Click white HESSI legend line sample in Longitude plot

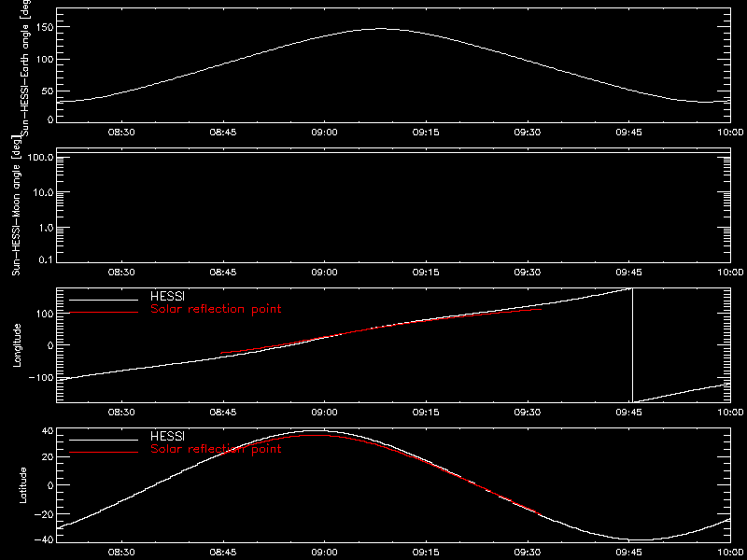pos(104,300)
